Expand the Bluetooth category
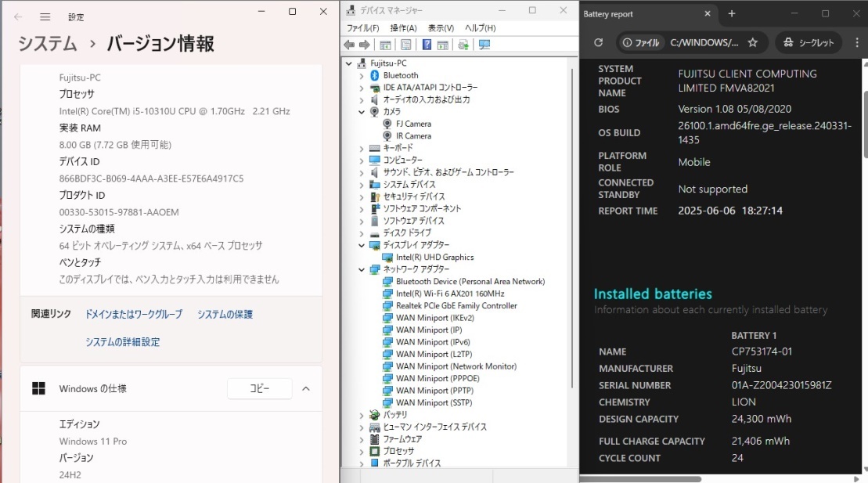 [x=362, y=75]
